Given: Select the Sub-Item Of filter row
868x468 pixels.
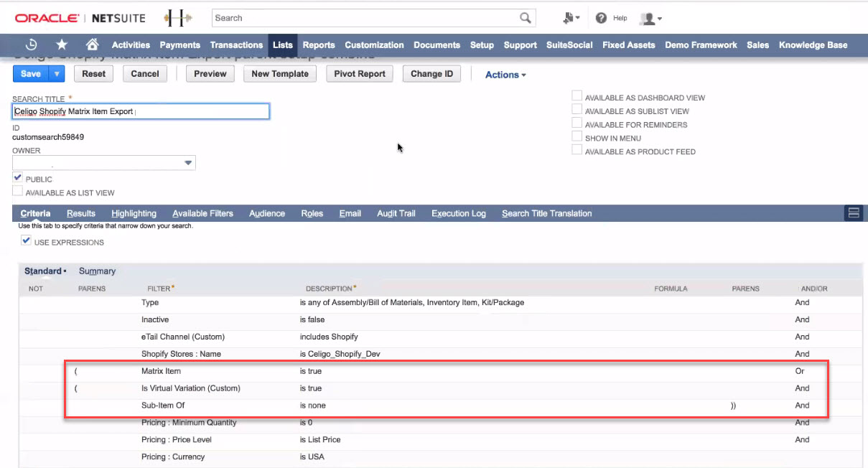Looking at the screenshot, I should pyautogui.click(x=441, y=406).
